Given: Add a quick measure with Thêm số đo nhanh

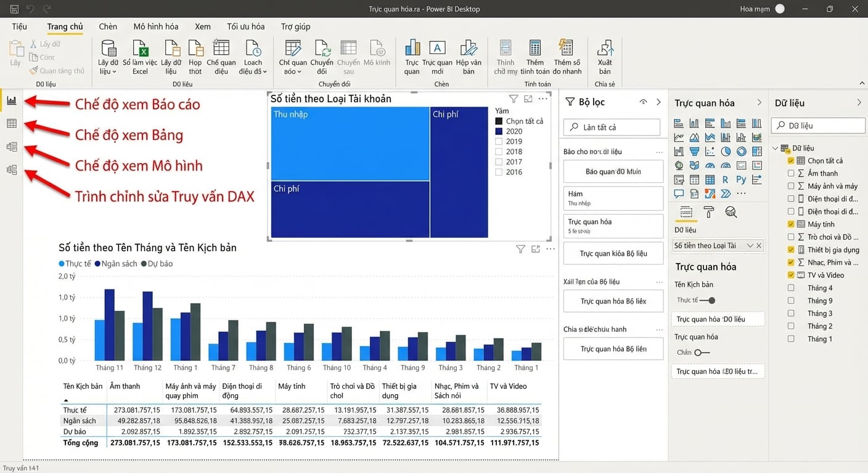Looking at the screenshot, I should [567, 57].
